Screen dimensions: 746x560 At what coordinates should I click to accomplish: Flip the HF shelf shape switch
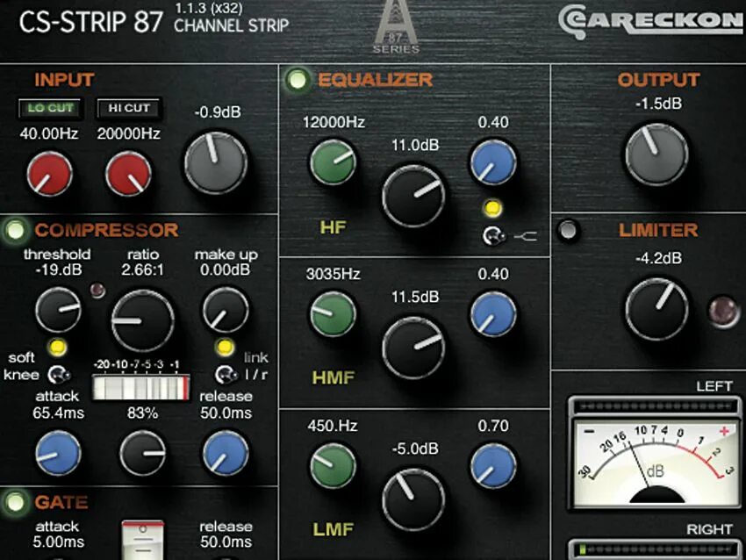click(493, 235)
